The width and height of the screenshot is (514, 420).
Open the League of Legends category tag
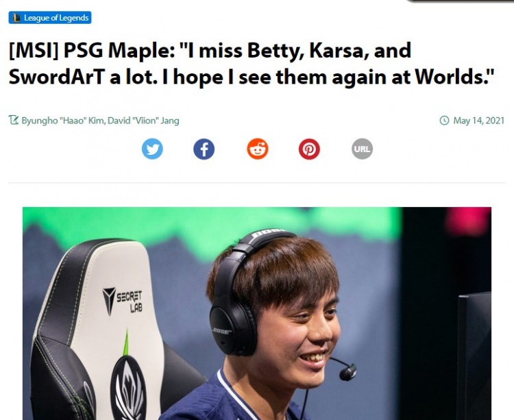[x=50, y=18]
